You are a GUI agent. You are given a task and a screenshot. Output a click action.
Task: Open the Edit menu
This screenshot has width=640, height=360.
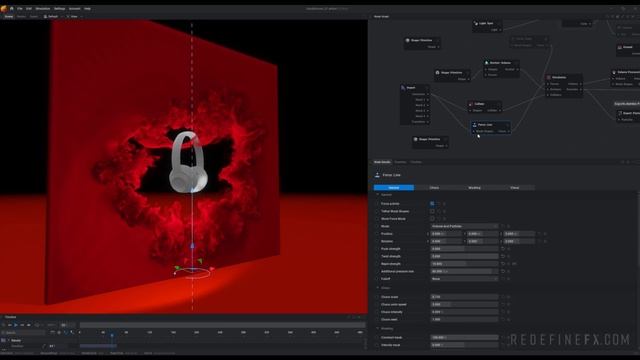pos(29,9)
